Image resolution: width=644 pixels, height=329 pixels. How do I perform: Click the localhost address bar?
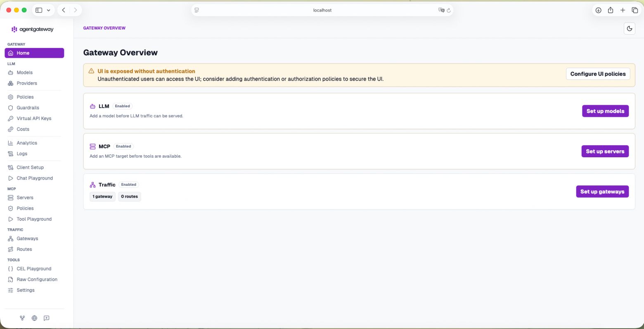(322, 10)
